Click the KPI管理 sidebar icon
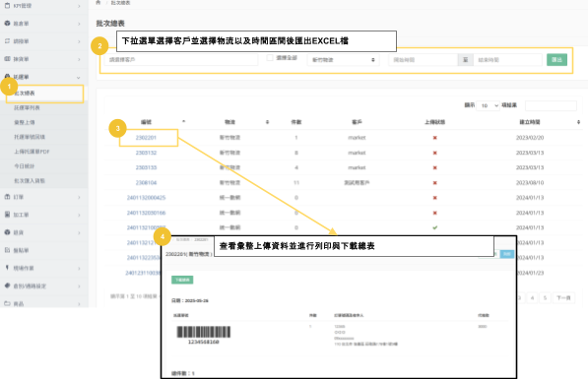The image size is (588, 379). (7, 6)
